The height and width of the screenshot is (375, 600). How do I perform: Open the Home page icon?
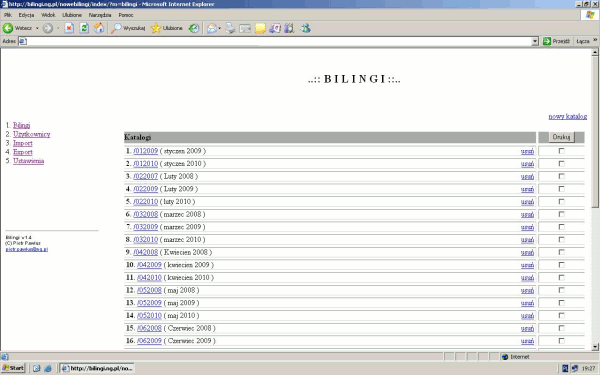tap(99, 28)
